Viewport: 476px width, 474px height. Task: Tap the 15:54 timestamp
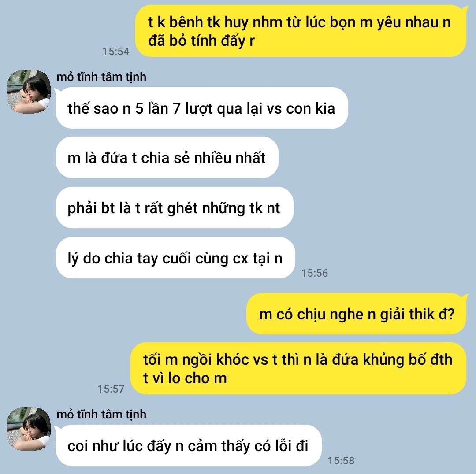click(x=115, y=51)
